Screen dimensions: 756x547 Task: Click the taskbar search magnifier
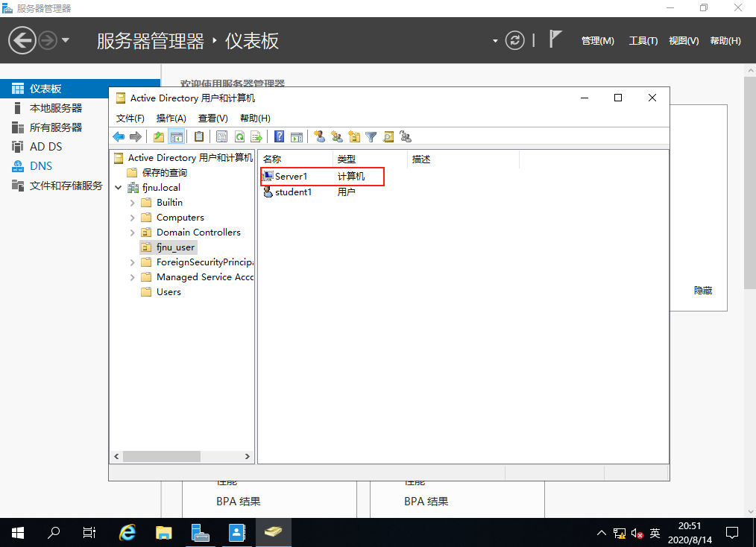[54, 533]
